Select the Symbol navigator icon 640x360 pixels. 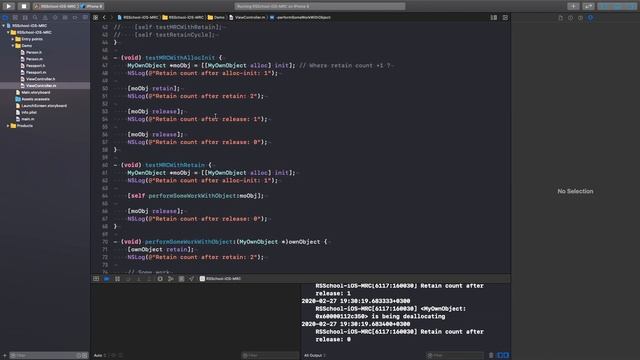pyautogui.click(x=25, y=18)
